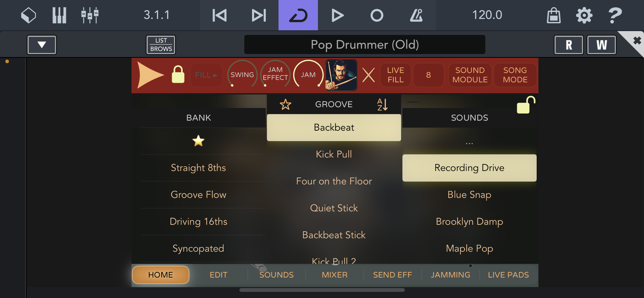The image size is (644, 298).
Task: Open settings gear in top bar
Action: click(x=584, y=15)
